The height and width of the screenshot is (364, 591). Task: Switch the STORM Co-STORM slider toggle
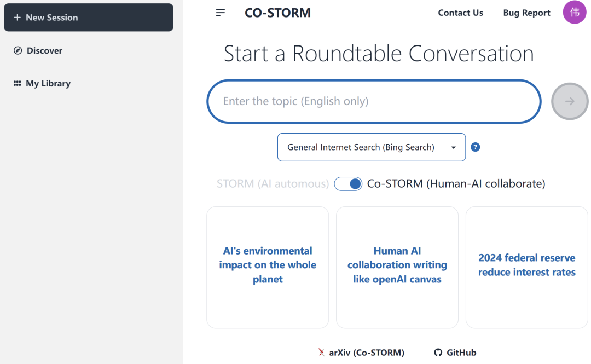pos(348,183)
